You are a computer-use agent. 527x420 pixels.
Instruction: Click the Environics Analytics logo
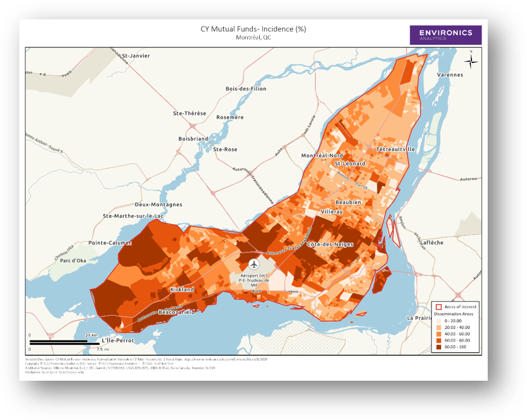click(445, 35)
